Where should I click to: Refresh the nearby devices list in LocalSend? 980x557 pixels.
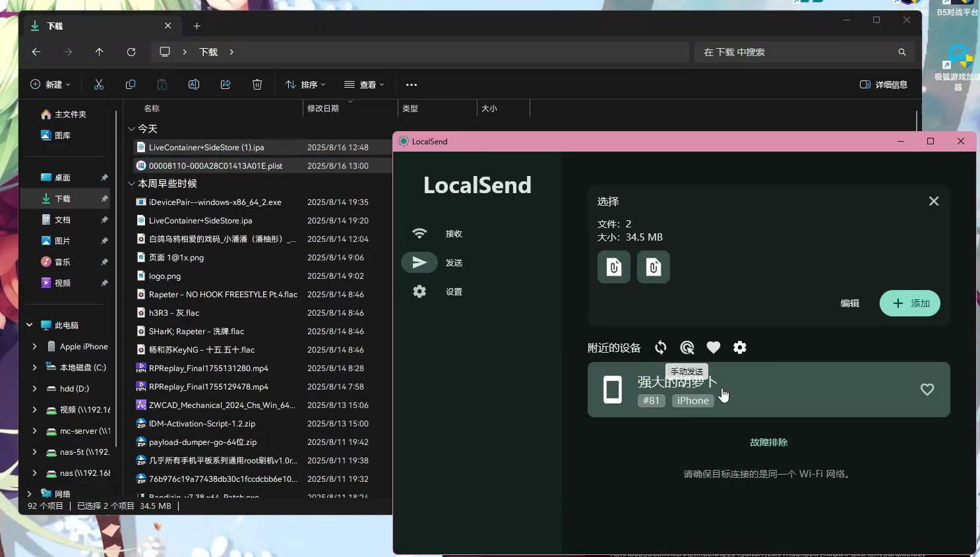tap(660, 347)
